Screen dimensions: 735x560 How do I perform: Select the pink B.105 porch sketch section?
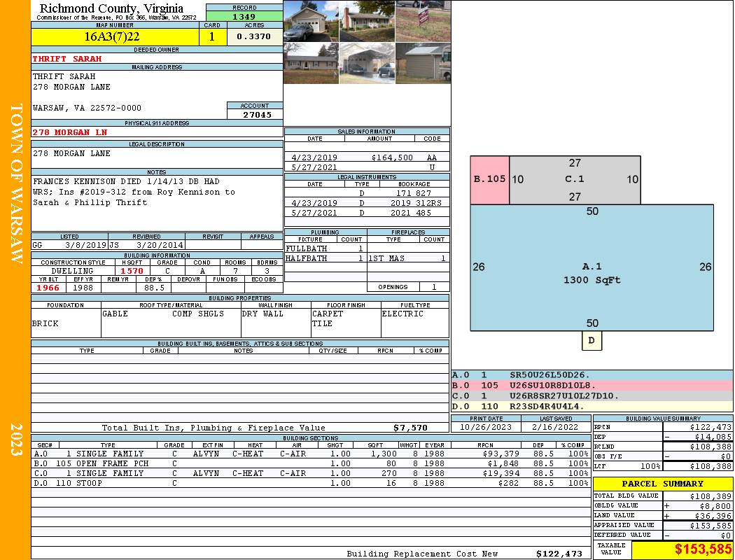click(x=489, y=180)
